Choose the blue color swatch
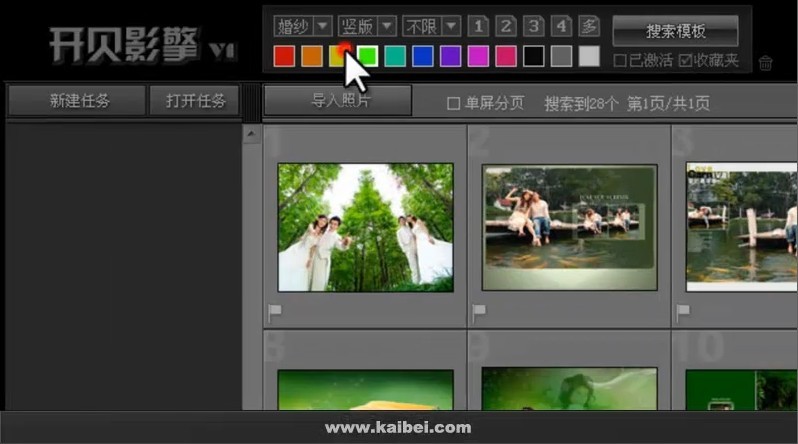This screenshot has width=798, height=444. pos(423,56)
